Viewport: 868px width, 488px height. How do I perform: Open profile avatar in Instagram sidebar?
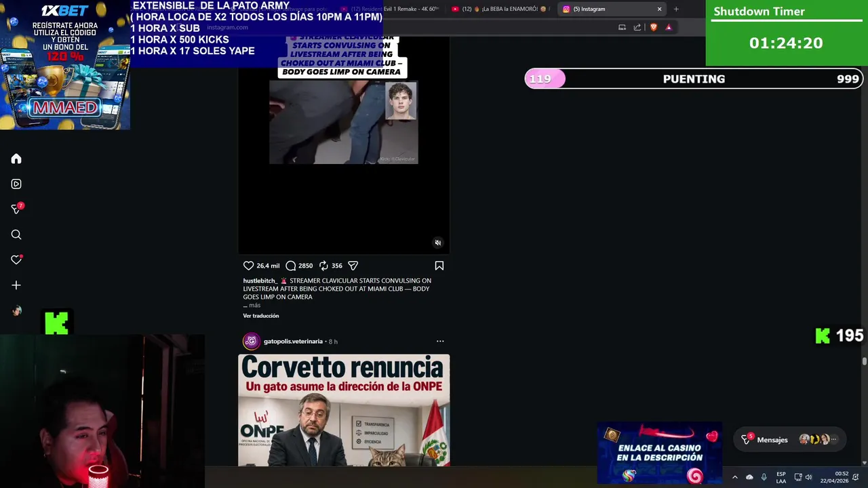tap(16, 310)
